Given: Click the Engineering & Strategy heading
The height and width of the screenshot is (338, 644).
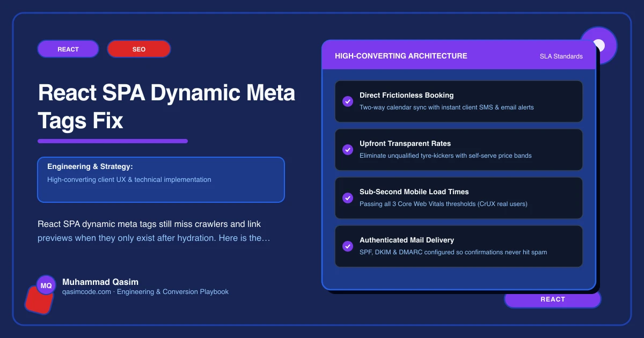Looking at the screenshot, I should click(90, 167).
